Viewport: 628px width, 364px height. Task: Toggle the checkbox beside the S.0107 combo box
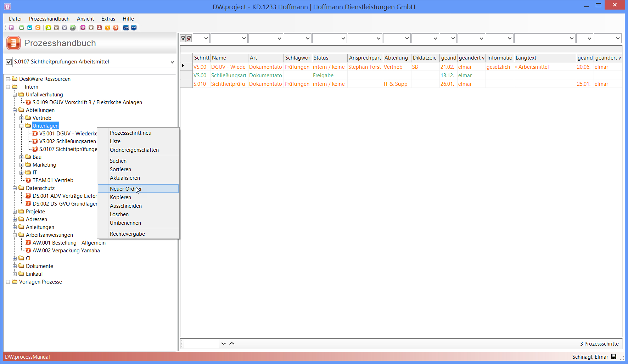click(x=9, y=62)
